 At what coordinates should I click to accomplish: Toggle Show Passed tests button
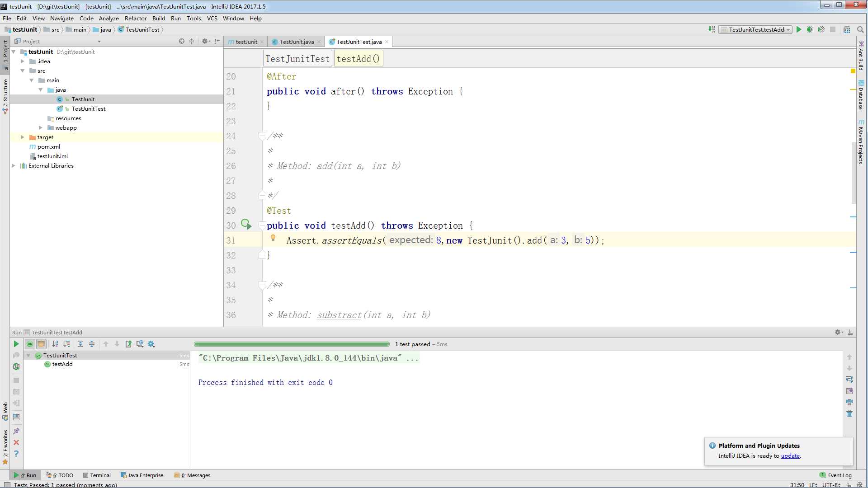pos(30,344)
